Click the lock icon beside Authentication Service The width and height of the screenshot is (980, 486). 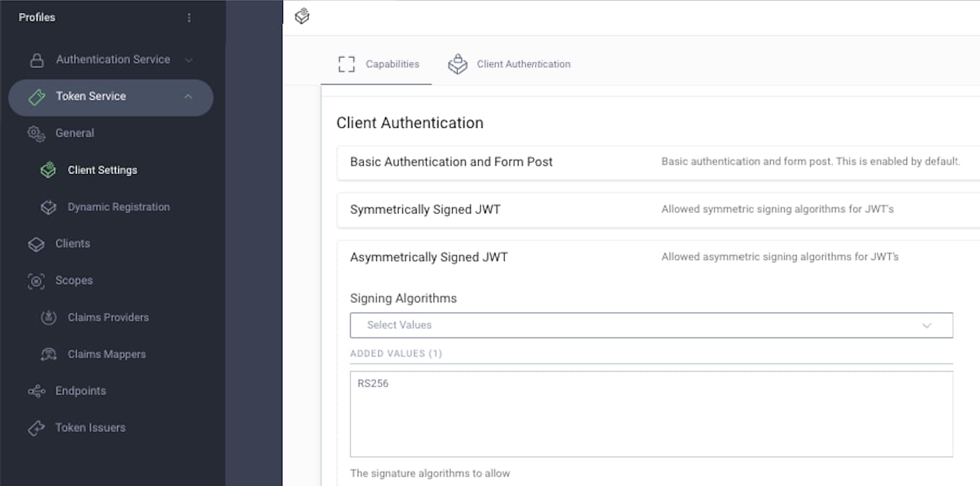click(x=36, y=60)
